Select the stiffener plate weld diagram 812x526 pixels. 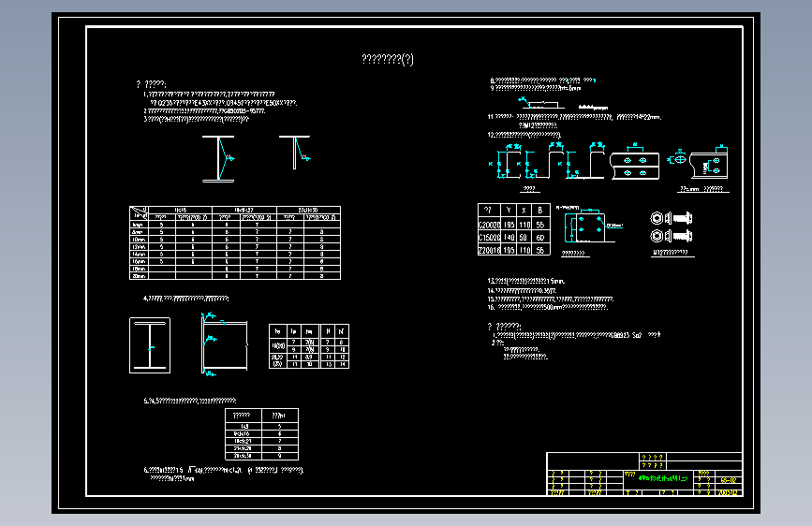pyautogui.click(x=224, y=343)
